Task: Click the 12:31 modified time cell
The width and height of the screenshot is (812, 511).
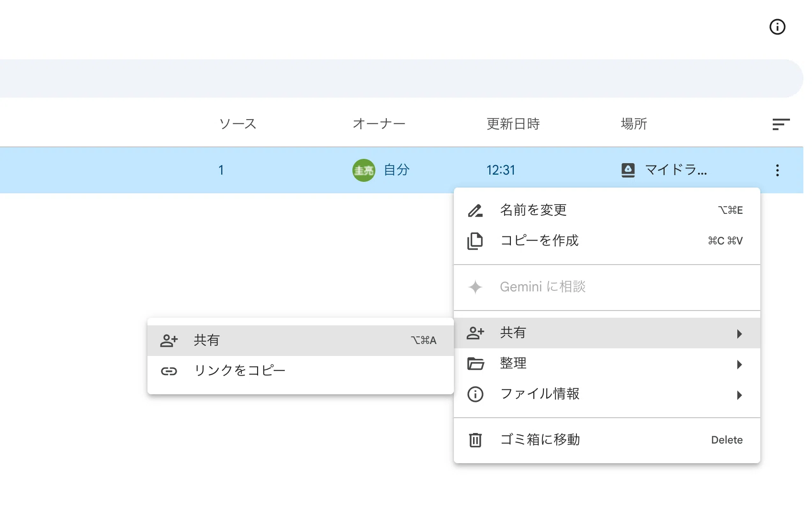Action: [501, 170]
